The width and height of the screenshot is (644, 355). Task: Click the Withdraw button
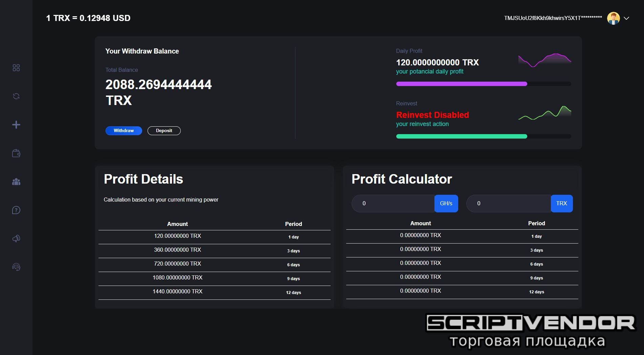[x=124, y=131]
